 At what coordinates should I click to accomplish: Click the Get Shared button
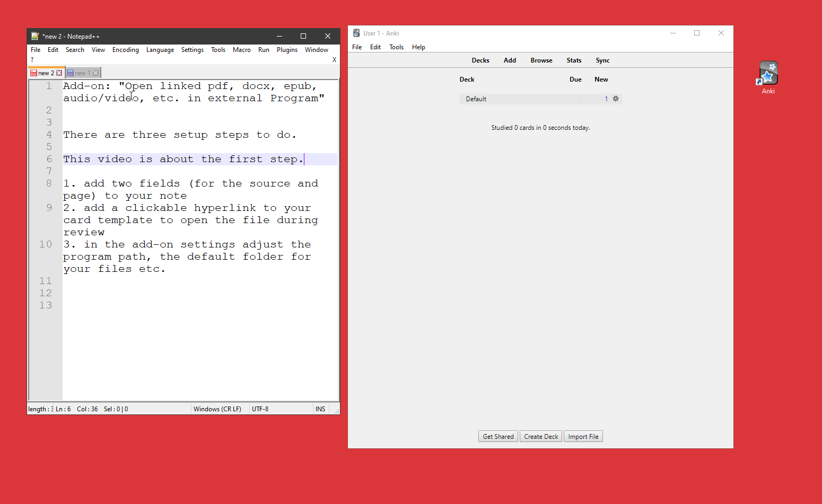point(498,437)
